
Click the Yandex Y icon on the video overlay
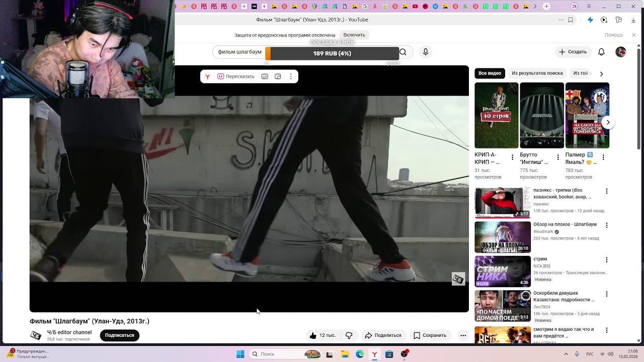tap(207, 76)
